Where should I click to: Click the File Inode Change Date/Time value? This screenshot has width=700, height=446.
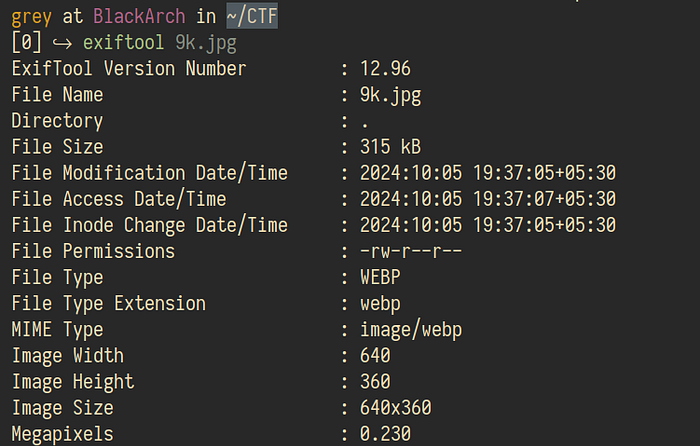[488, 225]
